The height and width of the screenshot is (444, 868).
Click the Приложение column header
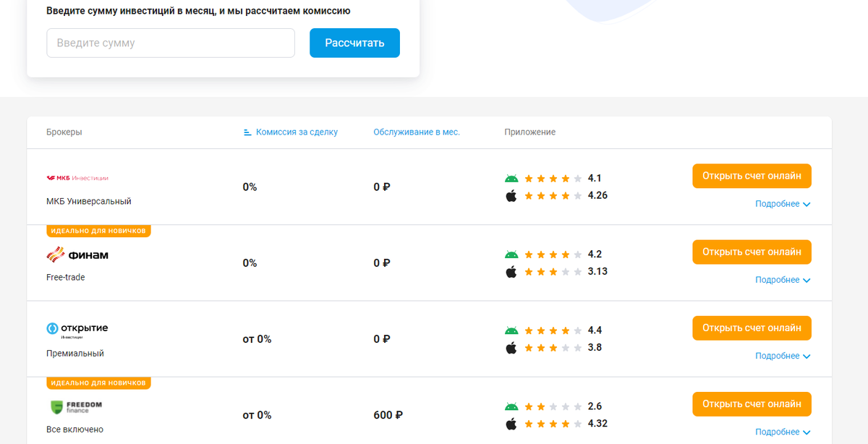click(530, 132)
